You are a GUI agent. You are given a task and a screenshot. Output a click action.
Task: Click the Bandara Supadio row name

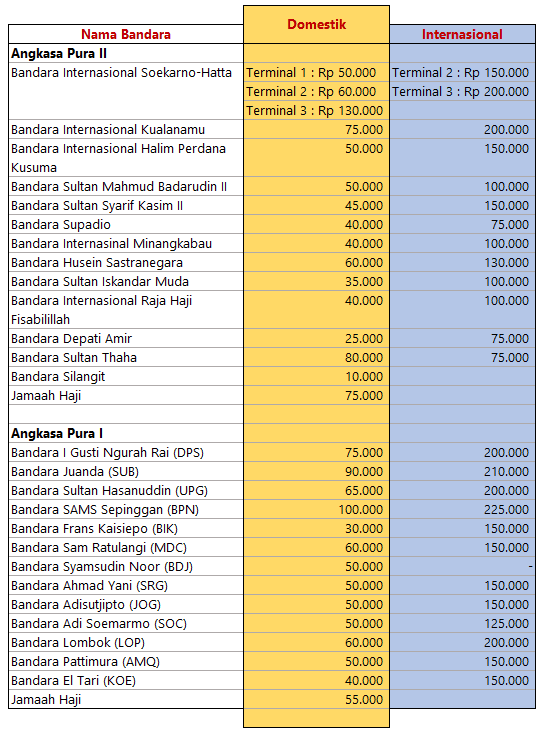point(61,225)
